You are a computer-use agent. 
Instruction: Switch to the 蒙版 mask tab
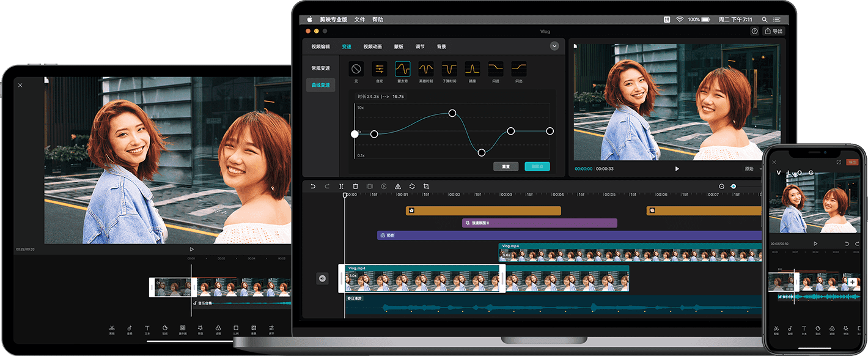pos(399,46)
